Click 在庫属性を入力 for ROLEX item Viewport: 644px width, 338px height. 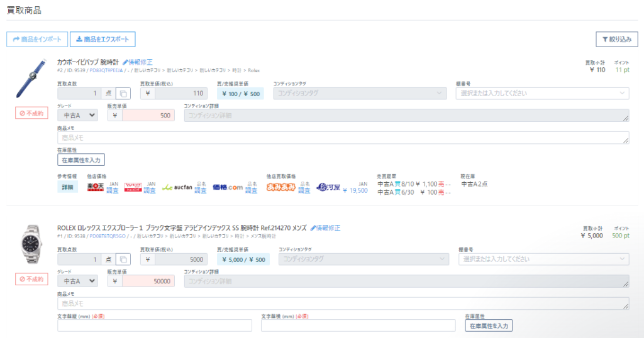[x=489, y=325]
